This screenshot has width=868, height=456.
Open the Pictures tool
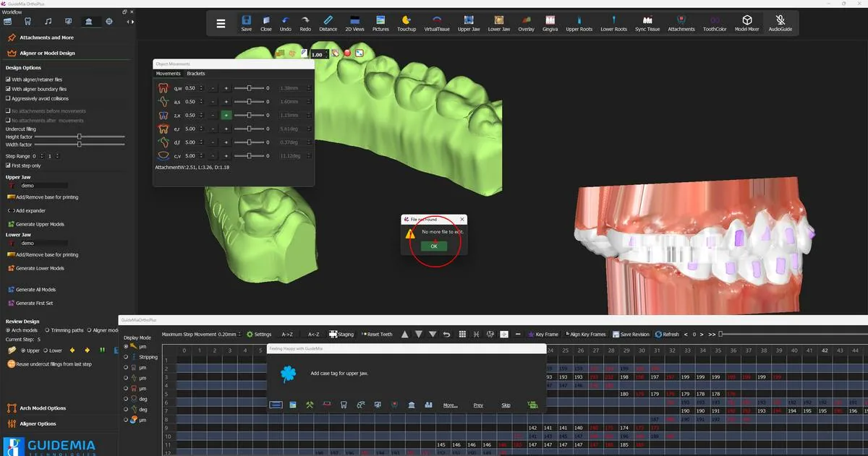click(380, 23)
